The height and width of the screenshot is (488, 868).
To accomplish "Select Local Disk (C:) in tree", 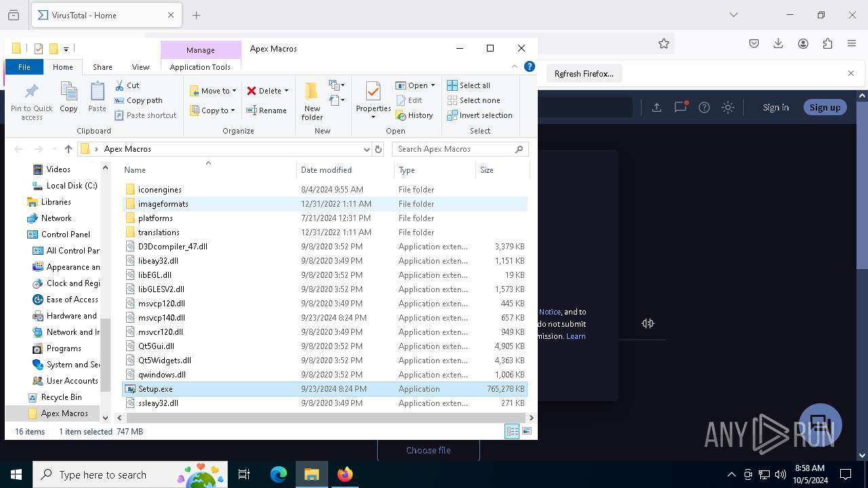I will click(x=65, y=186).
